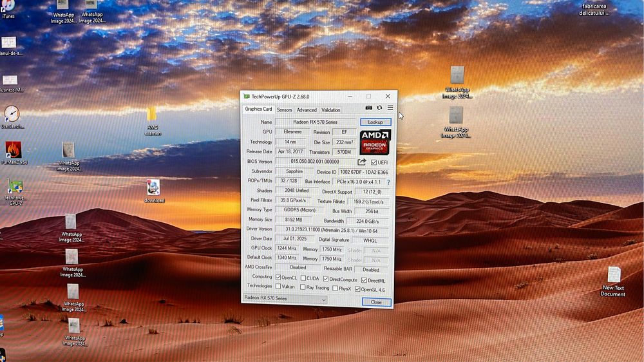
Task: Take a GPU-Z screenshot with the camera icon
Action: click(x=369, y=108)
